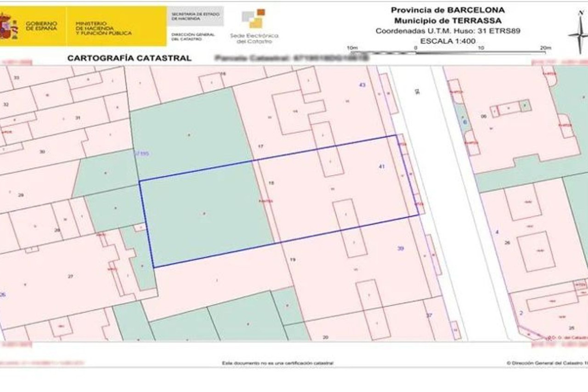Click the Provincia de BARCELONA title
The width and height of the screenshot is (588, 392).
click(447, 10)
